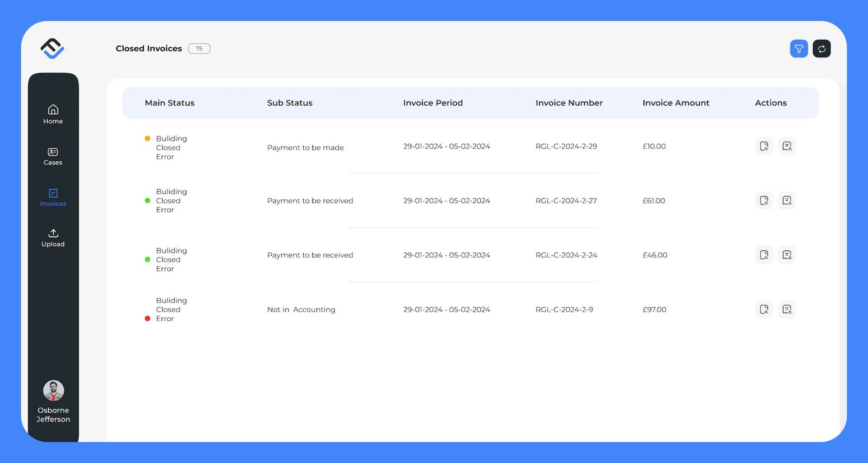The image size is (868, 463).
Task: Click the 75 count badge
Action: (x=199, y=49)
